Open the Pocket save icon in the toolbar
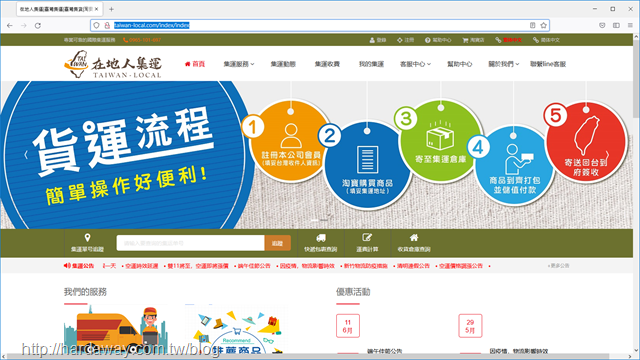 click(602, 25)
